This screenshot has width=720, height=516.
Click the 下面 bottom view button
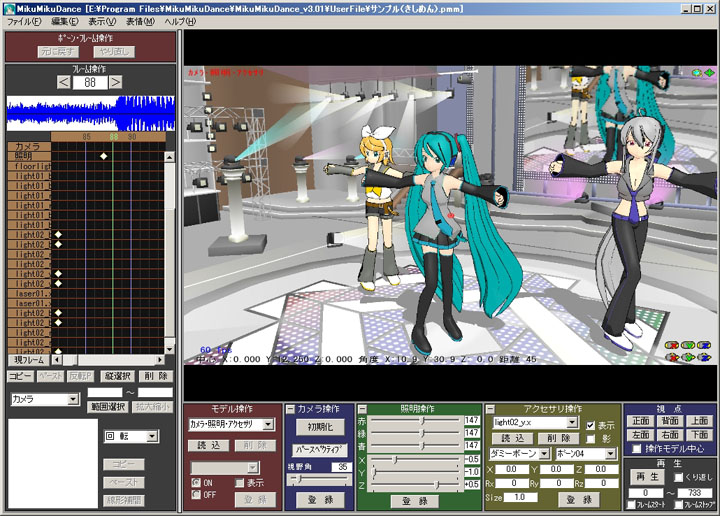coord(699,435)
